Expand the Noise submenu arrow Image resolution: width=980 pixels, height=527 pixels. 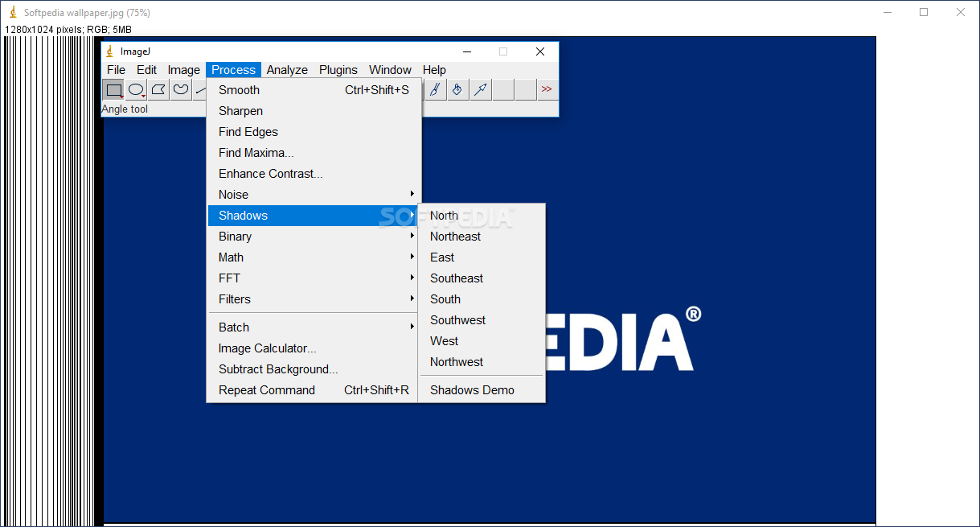click(412, 194)
